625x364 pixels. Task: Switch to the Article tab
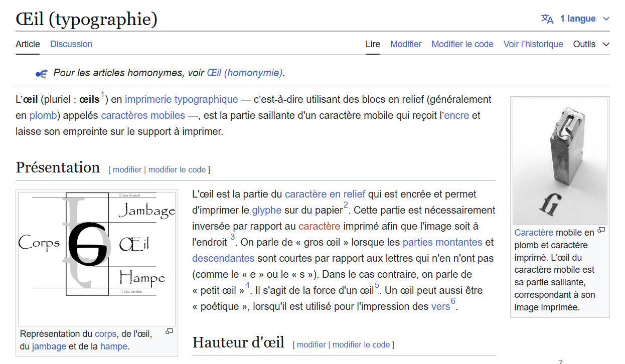coord(28,44)
